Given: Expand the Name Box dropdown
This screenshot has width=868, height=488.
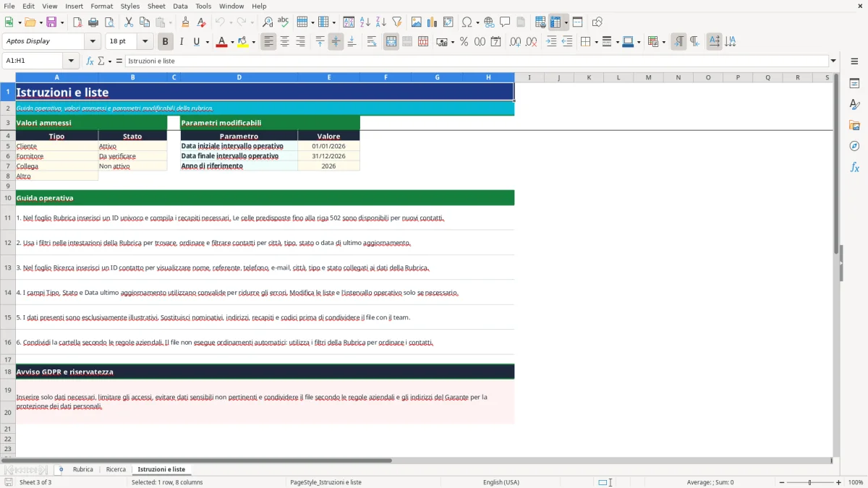Looking at the screenshot, I should tap(71, 61).
